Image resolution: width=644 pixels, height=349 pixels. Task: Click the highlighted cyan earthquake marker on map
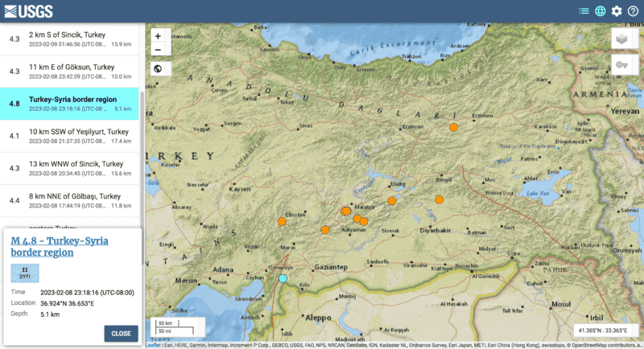click(x=283, y=278)
